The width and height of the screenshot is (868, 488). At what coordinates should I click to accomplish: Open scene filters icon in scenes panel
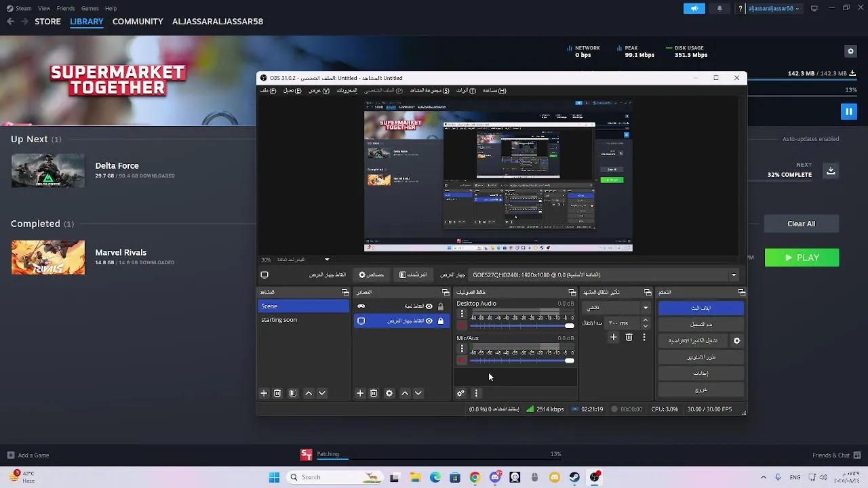[293, 393]
